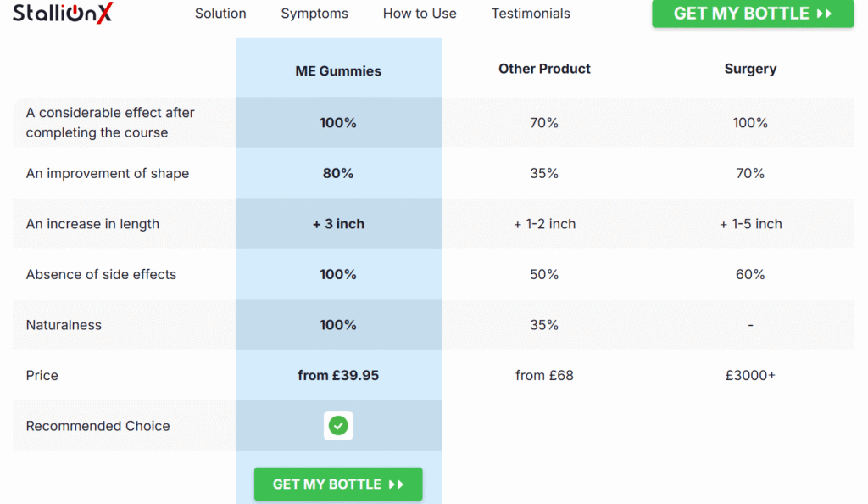Click the ME Gummies price from £39.95

click(x=338, y=375)
